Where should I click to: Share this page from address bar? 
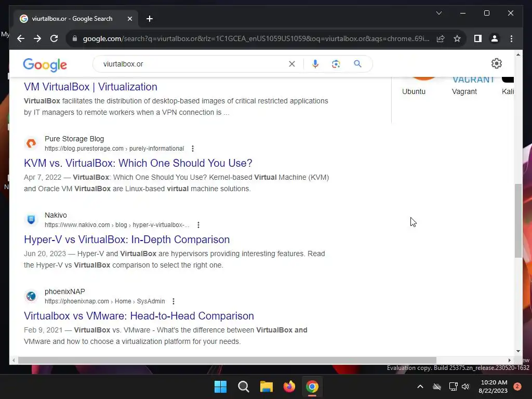(441, 38)
